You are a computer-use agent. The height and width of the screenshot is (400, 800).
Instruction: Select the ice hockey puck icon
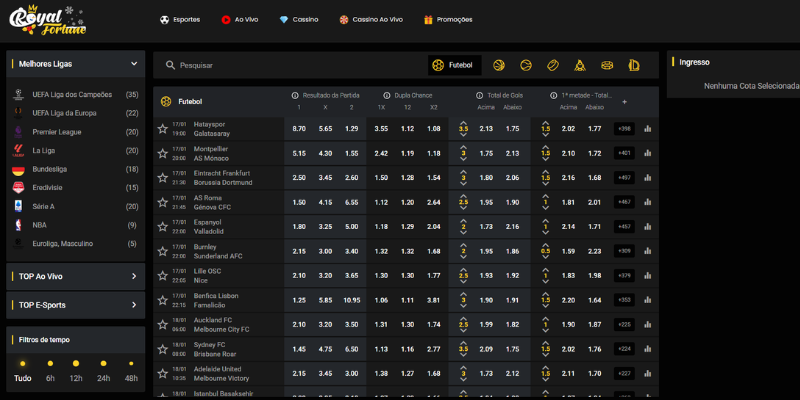click(x=607, y=65)
